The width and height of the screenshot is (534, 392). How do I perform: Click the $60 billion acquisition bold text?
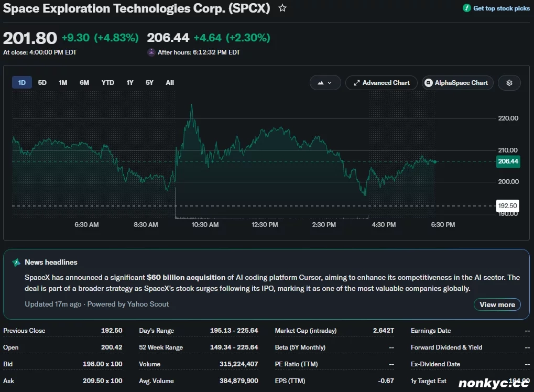[x=186, y=278]
